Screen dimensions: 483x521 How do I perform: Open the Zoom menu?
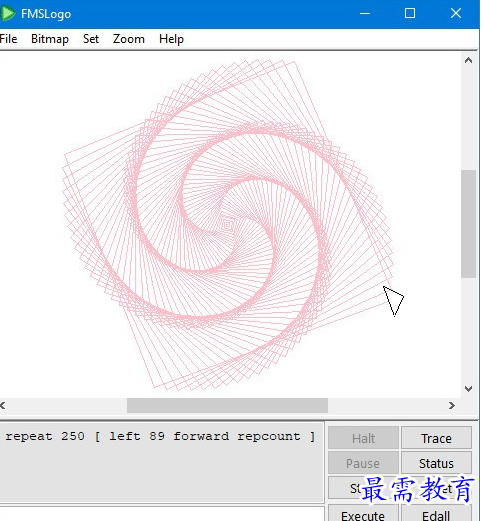point(129,39)
